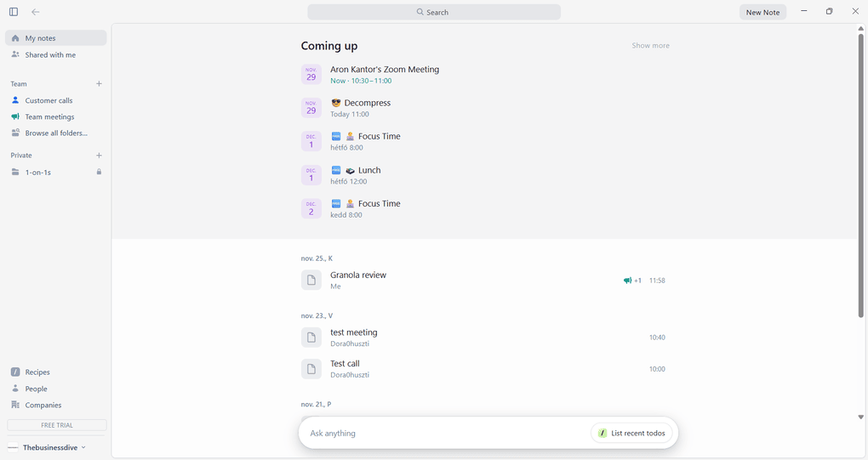Open My notes

(56, 38)
